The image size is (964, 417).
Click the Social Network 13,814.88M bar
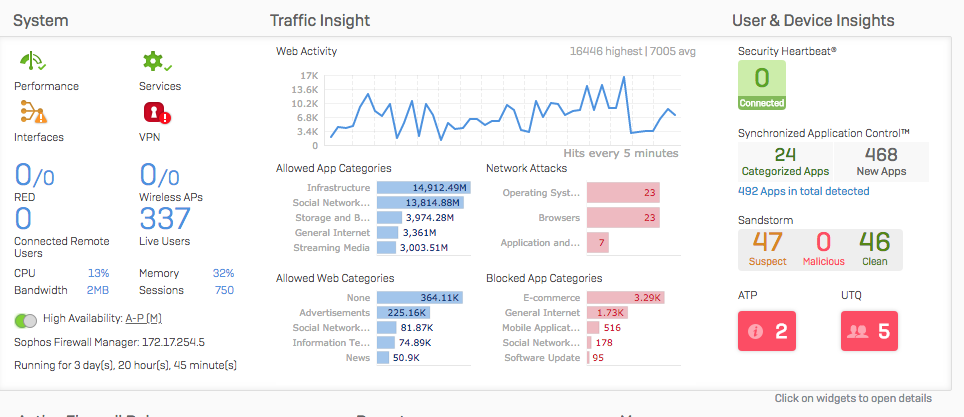click(420, 202)
